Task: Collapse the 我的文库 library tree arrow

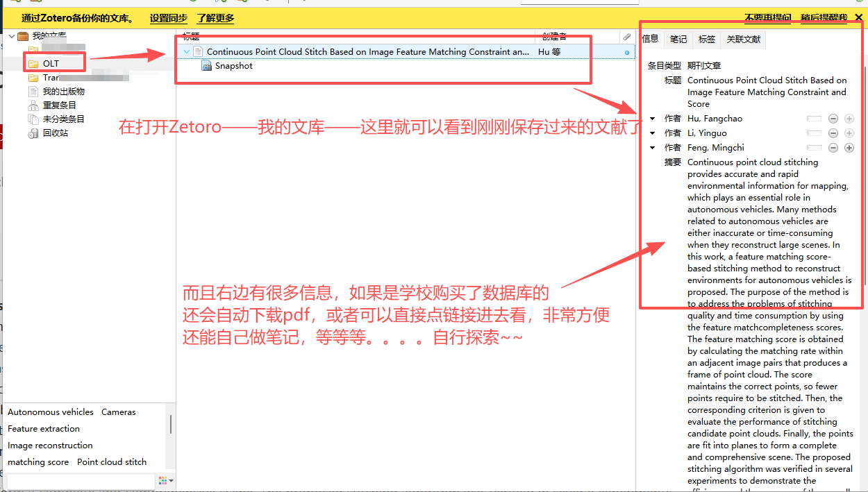Action: pos(11,36)
